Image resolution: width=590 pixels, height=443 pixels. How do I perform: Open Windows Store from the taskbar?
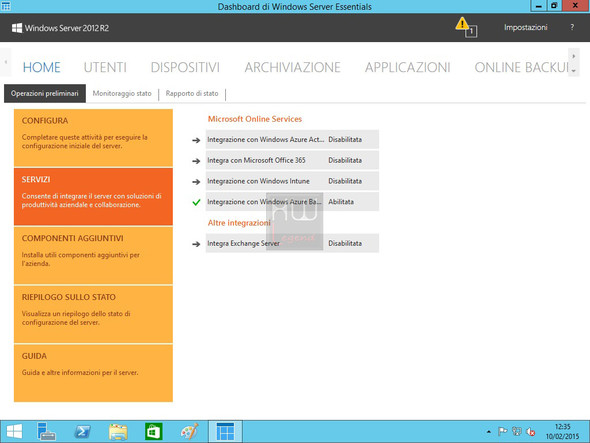click(x=154, y=431)
